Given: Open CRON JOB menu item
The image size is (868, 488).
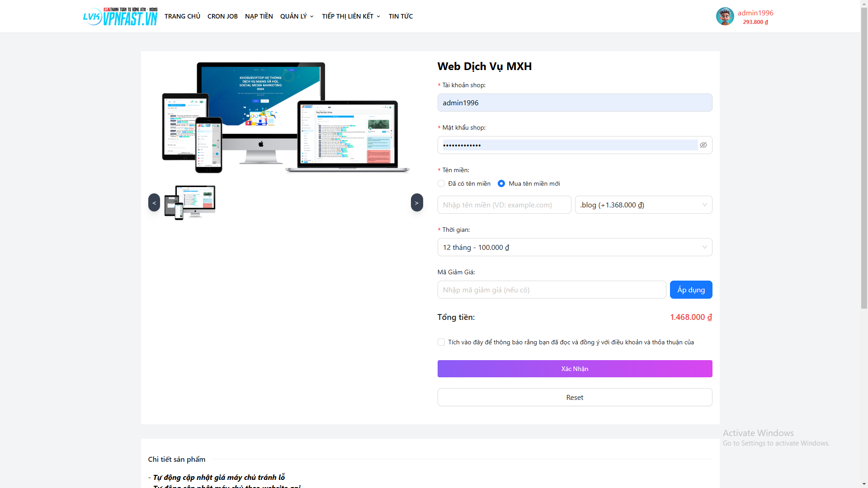Looking at the screenshot, I should [222, 16].
